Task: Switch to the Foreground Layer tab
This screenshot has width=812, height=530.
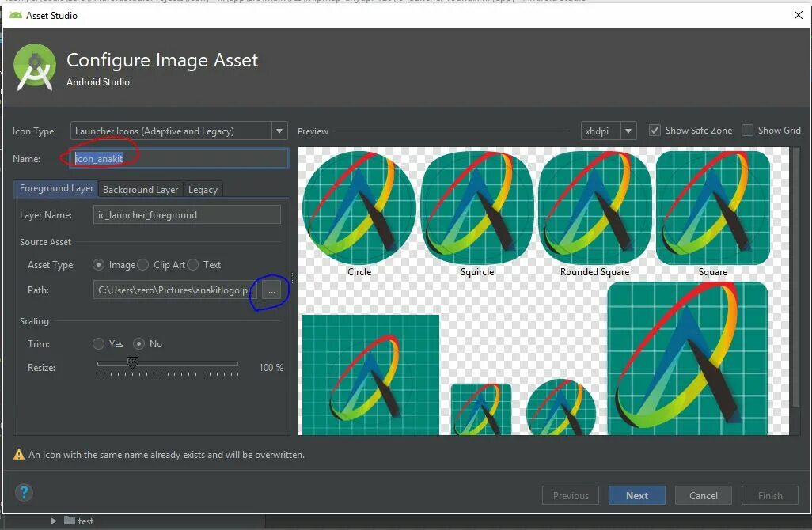Action: click(56, 188)
